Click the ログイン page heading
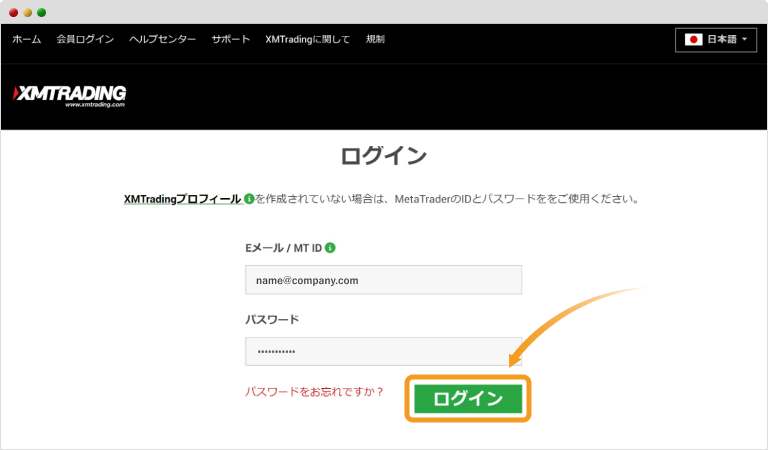The height and width of the screenshot is (450, 768). point(384,156)
